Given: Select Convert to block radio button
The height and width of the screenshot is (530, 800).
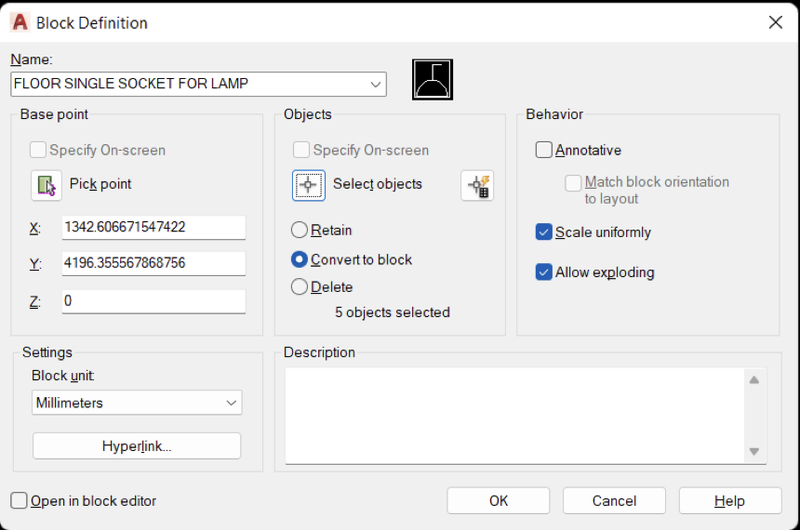Looking at the screenshot, I should tap(299, 260).
